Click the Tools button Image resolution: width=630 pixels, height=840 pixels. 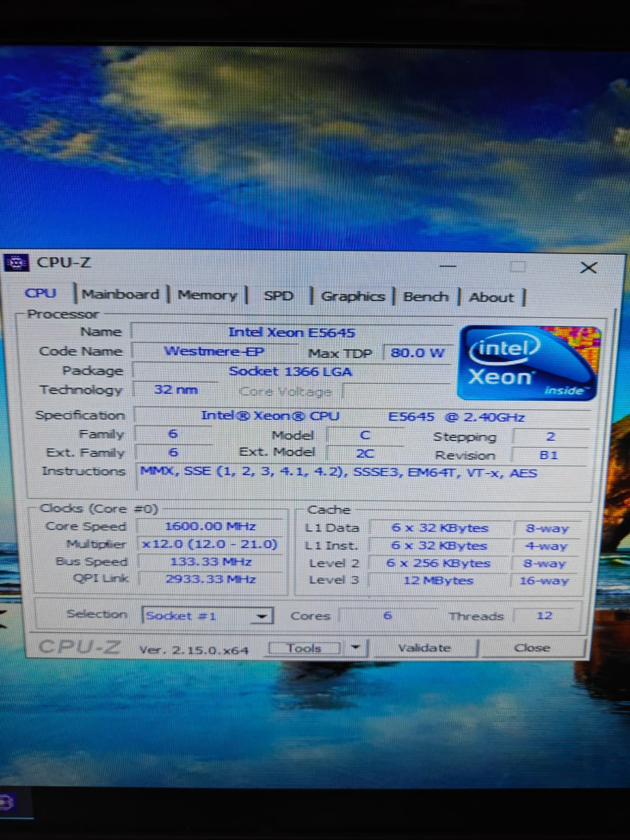[x=304, y=648]
